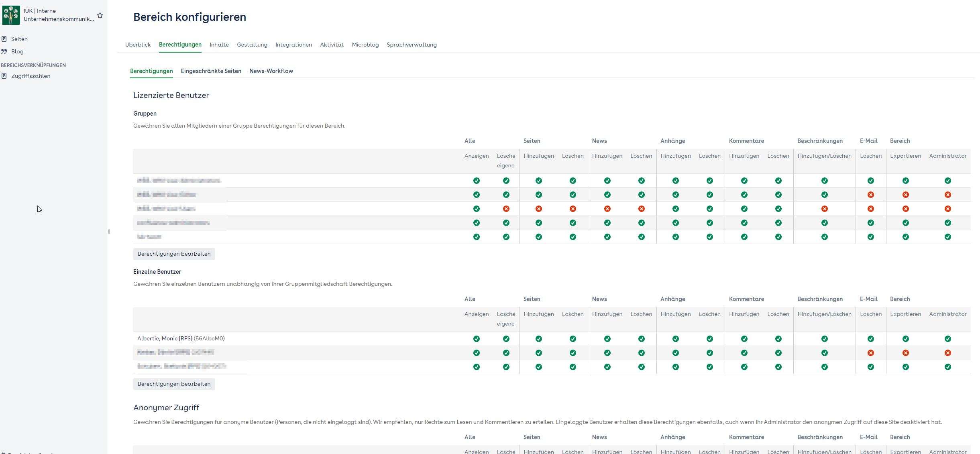
Task: Click the Anonymer Zugriff heading
Action: 166,407
